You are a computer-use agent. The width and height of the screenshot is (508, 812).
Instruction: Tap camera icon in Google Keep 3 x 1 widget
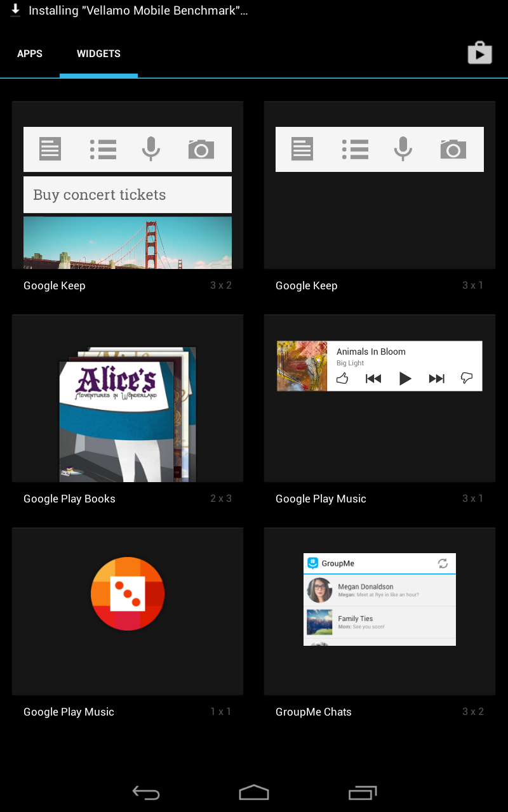coord(453,149)
